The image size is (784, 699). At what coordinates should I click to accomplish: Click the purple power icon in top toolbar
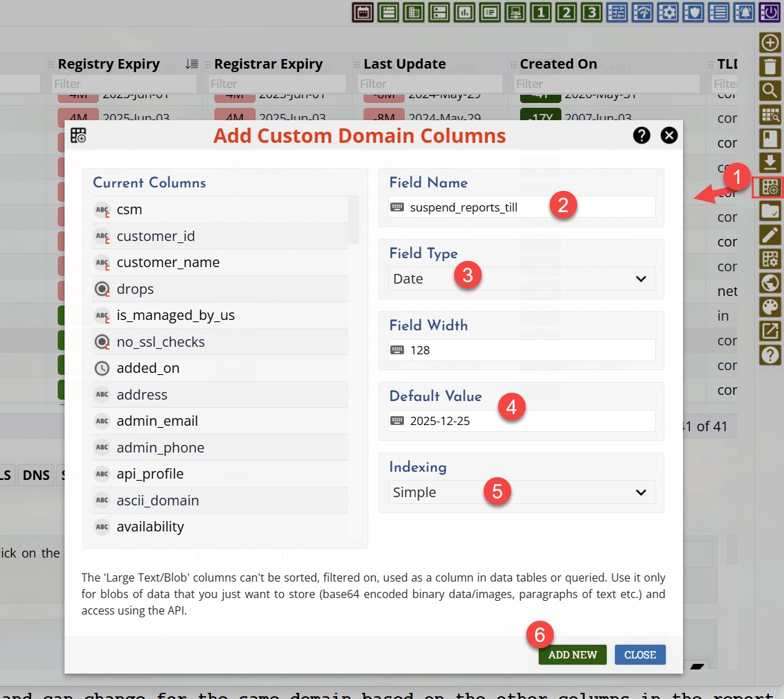pos(770,12)
